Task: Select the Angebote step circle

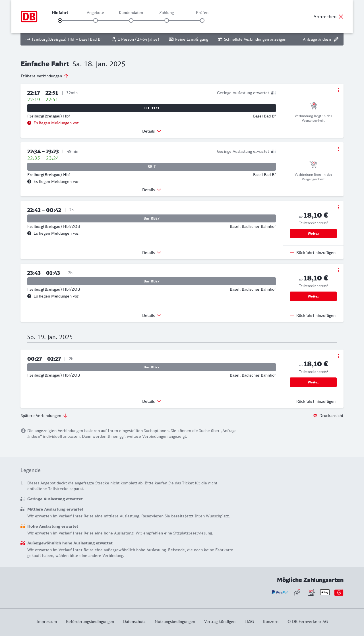Action: click(x=96, y=20)
